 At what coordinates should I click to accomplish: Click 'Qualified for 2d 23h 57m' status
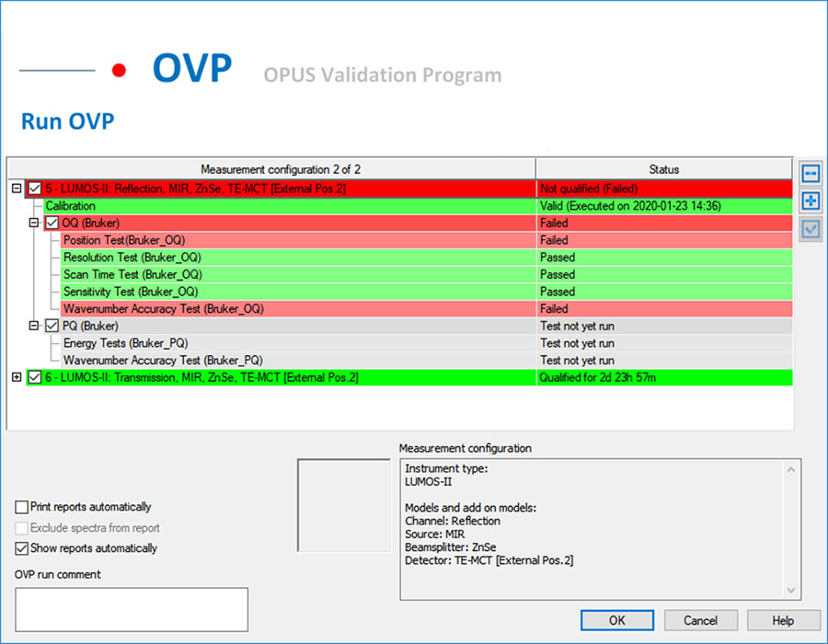665,377
